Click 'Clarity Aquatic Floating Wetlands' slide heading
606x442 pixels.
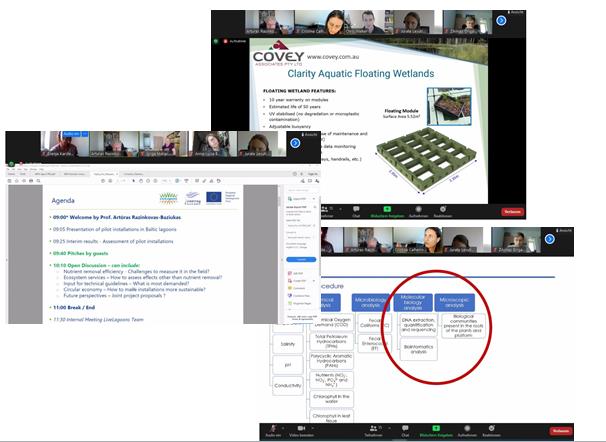361,73
